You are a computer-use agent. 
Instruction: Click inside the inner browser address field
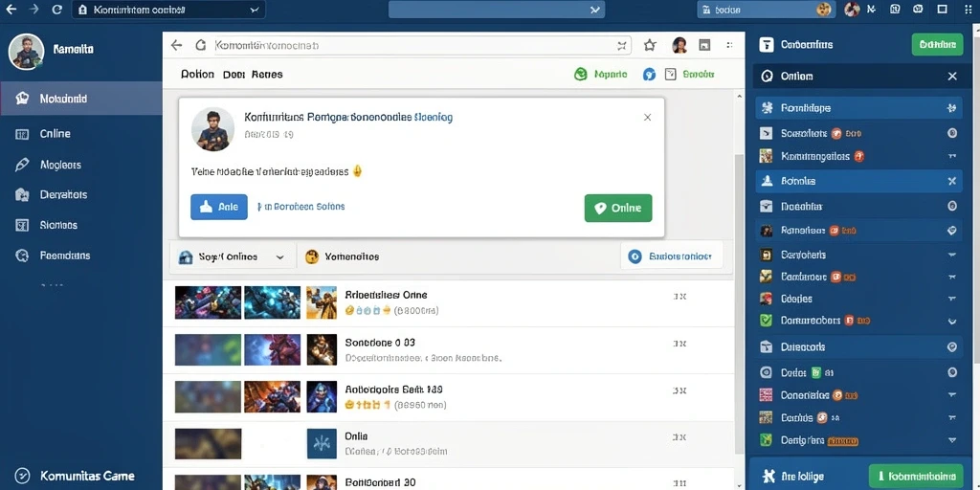(421, 46)
